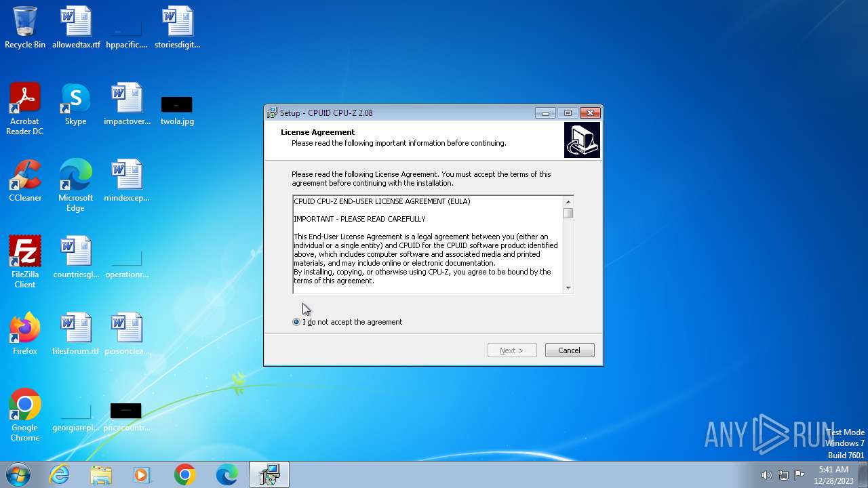Click the EULA scrollbar thumb
Image resolution: width=868 pixels, height=488 pixels.
[568, 213]
